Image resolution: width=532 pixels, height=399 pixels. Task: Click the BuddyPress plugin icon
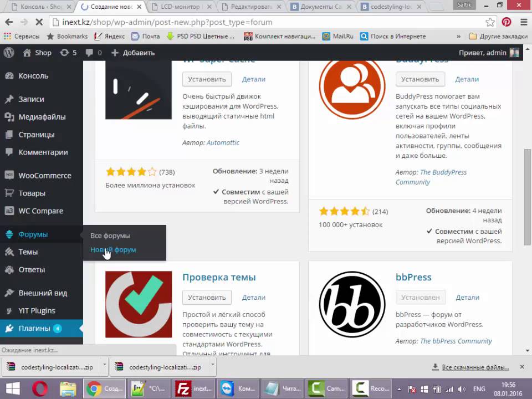click(x=352, y=86)
